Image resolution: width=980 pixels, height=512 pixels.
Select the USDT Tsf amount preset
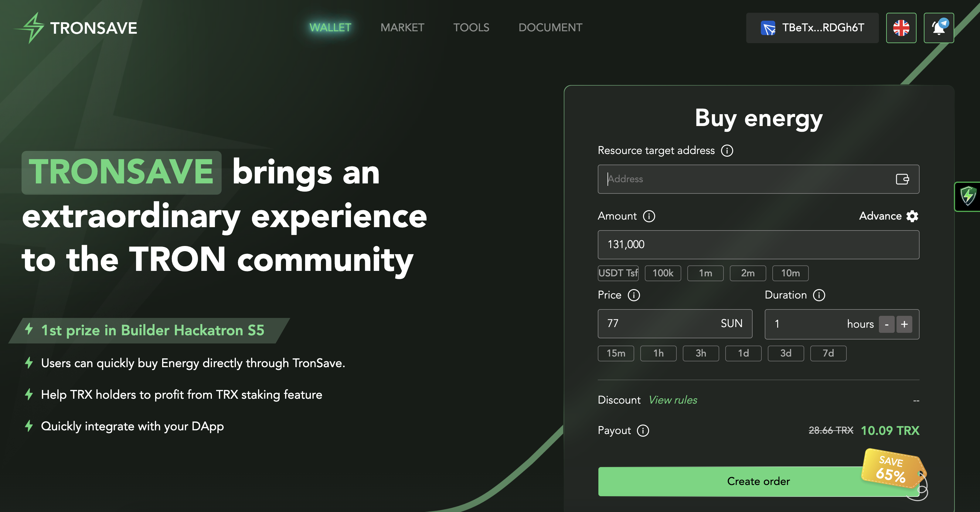pos(618,273)
